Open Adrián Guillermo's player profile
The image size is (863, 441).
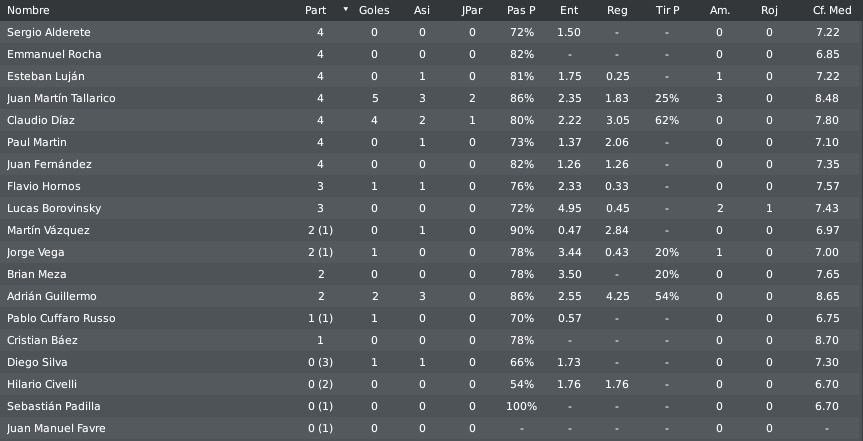(x=52, y=297)
